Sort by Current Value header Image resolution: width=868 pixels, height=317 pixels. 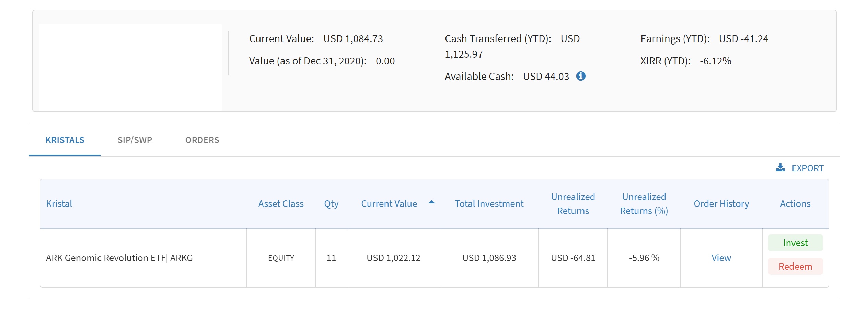click(389, 204)
